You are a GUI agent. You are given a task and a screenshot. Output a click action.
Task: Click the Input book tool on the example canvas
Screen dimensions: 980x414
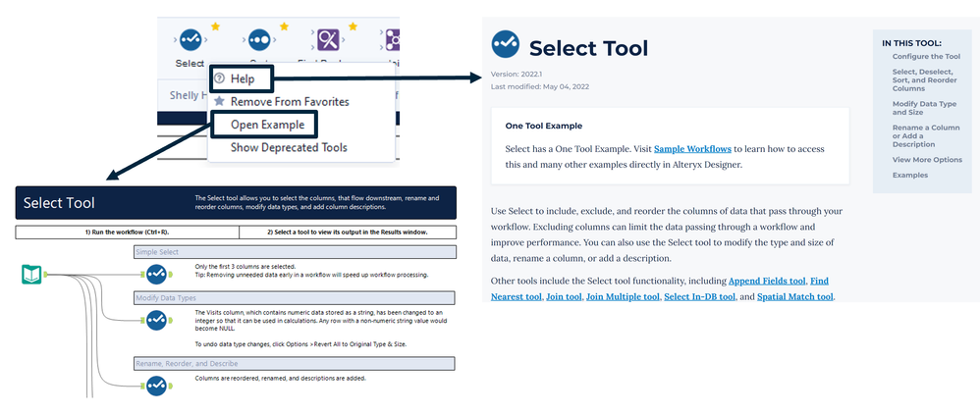[31, 274]
